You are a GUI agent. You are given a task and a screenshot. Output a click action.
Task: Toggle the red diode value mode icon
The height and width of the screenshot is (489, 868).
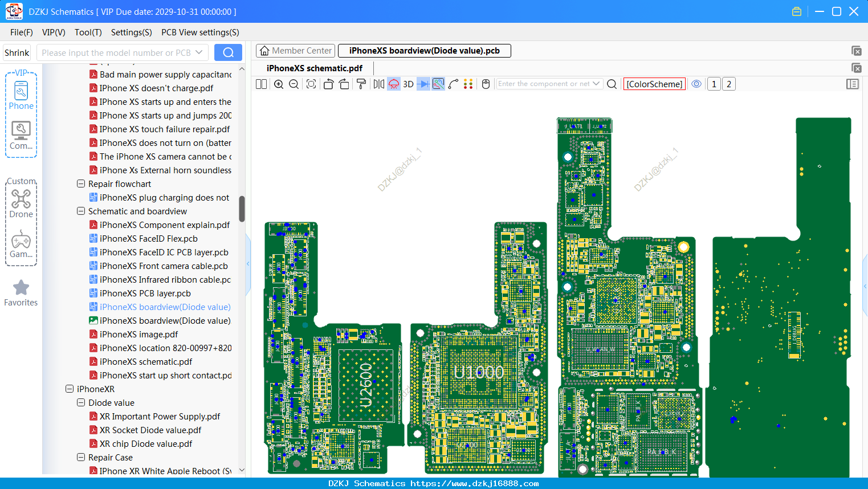[x=394, y=84]
